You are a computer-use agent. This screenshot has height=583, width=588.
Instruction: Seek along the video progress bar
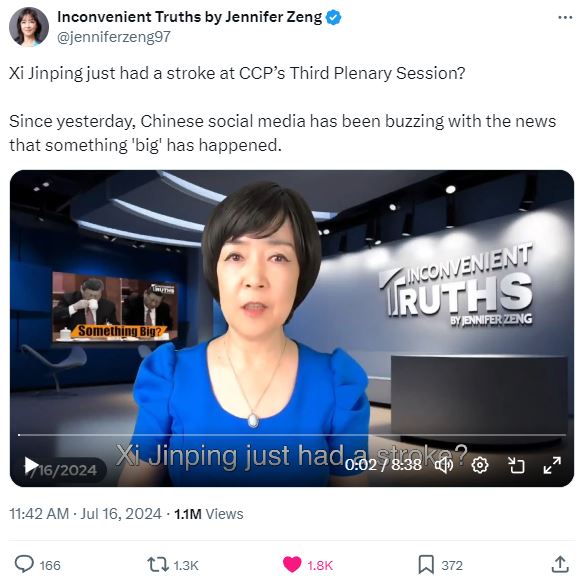coord(292,435)
